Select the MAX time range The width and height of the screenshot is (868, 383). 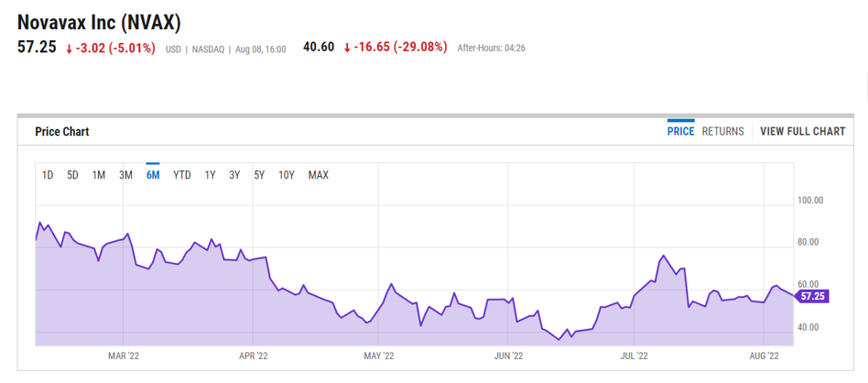coord(319,175)
